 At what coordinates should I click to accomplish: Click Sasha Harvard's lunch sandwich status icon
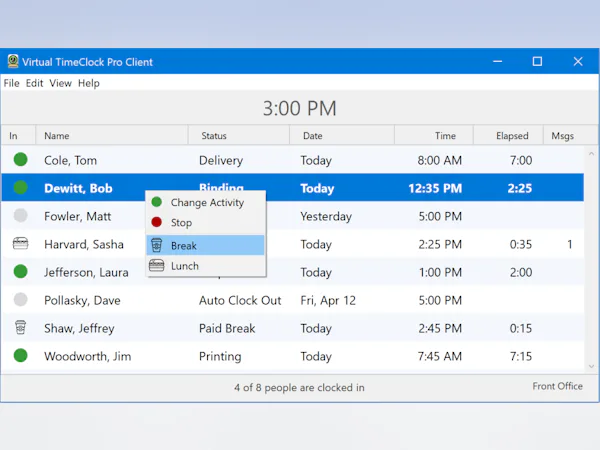[x=20, y=243]
